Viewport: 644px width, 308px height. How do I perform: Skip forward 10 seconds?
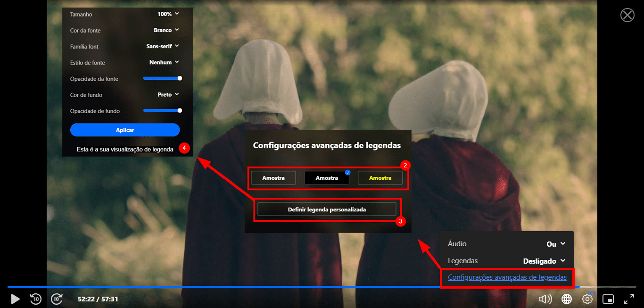pyautogui.click(x=57, y=299)
